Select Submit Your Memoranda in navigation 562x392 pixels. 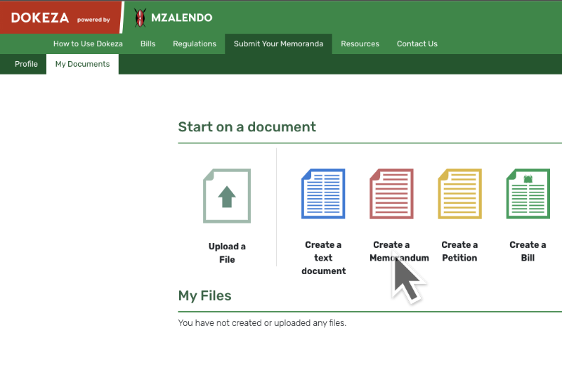point(278,44)
